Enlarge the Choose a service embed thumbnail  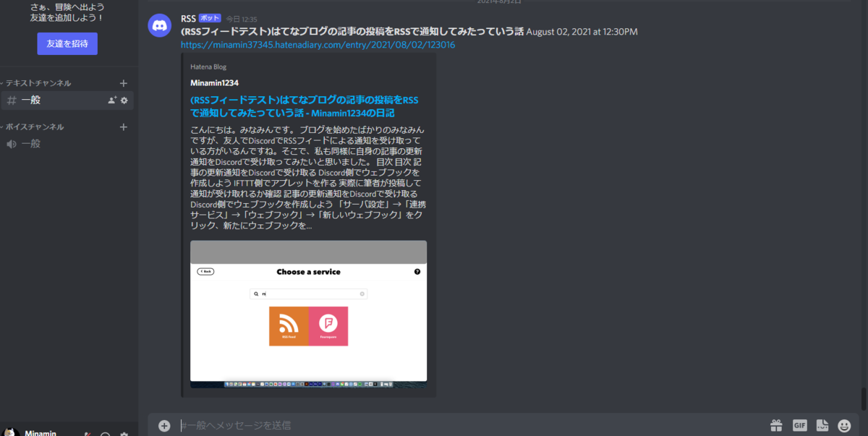(308, 314)
